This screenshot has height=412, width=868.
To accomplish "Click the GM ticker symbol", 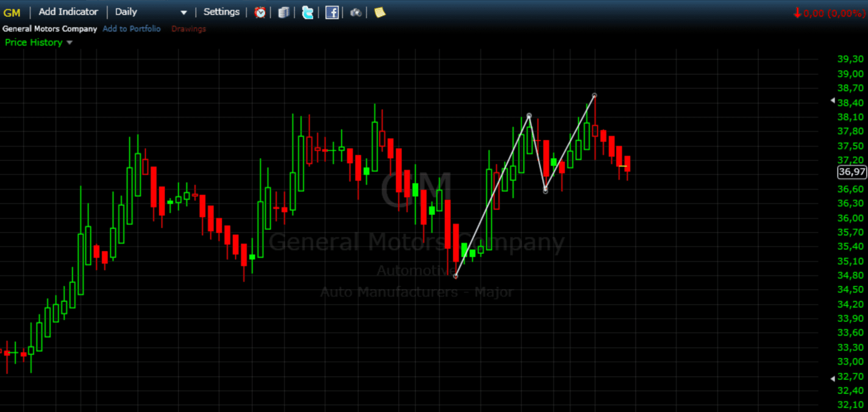I will 12,13.
